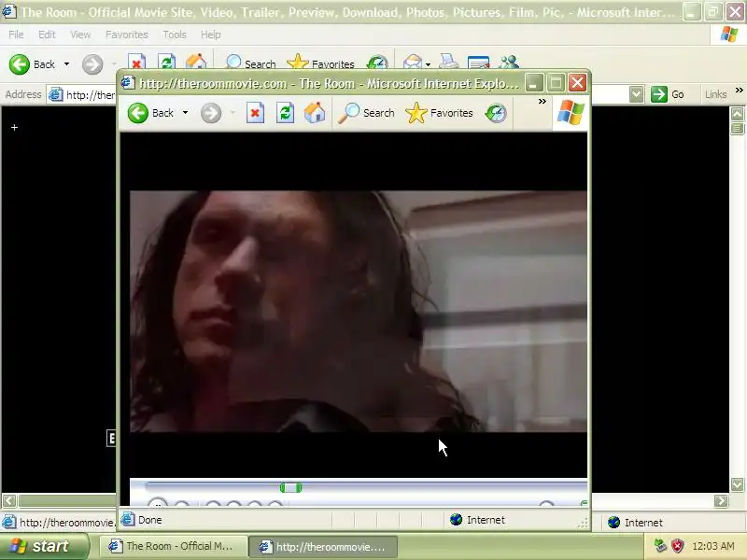Click the Internet zone indicator in the main window status bar
The width and height of the screenshot is (747, 560).
[636, 523]
